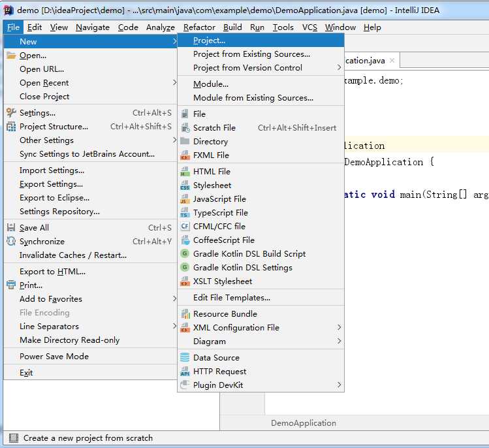Select Project... in the New submenu
This screenshot has width=489, height=448.
(260, 40)
